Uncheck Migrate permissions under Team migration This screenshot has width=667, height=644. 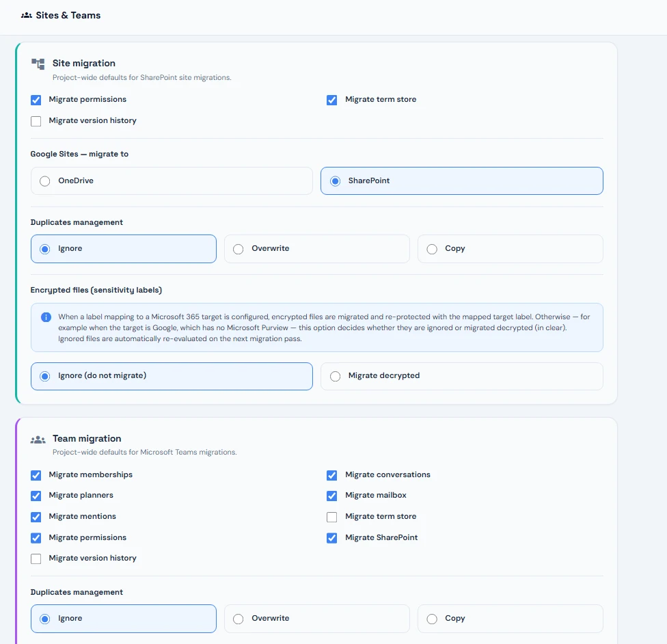[36, 538]
